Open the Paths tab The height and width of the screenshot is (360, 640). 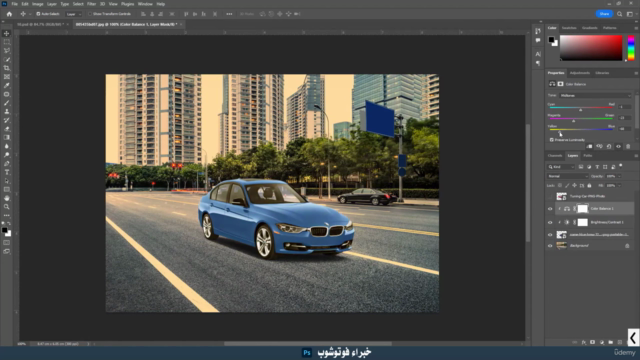point(587,156)
